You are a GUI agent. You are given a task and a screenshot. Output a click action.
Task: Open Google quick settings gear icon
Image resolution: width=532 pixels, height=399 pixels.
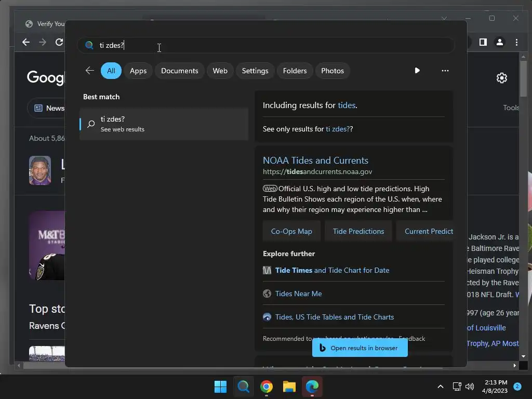click(x=501, y=78)
